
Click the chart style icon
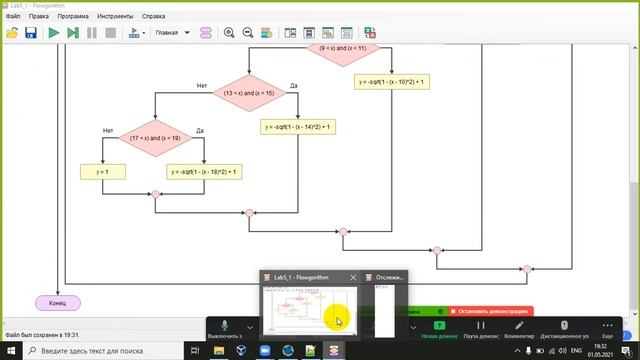tap(267, 33)
